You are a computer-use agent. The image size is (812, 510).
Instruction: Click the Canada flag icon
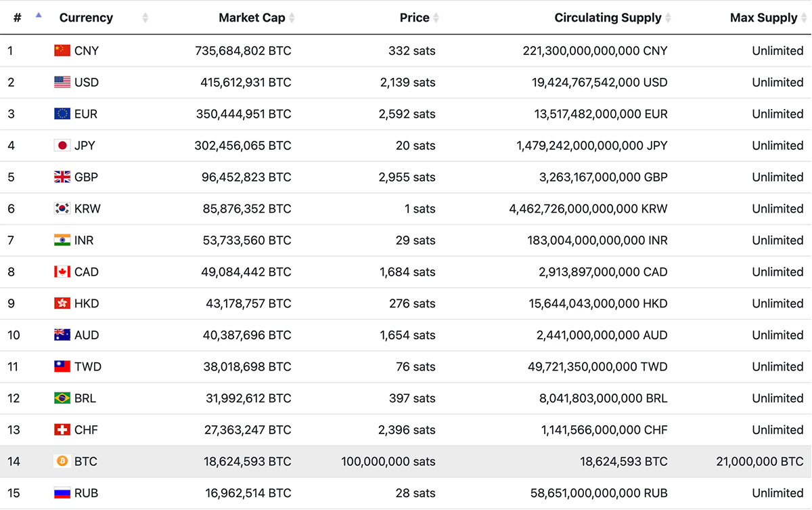[62, 272]
